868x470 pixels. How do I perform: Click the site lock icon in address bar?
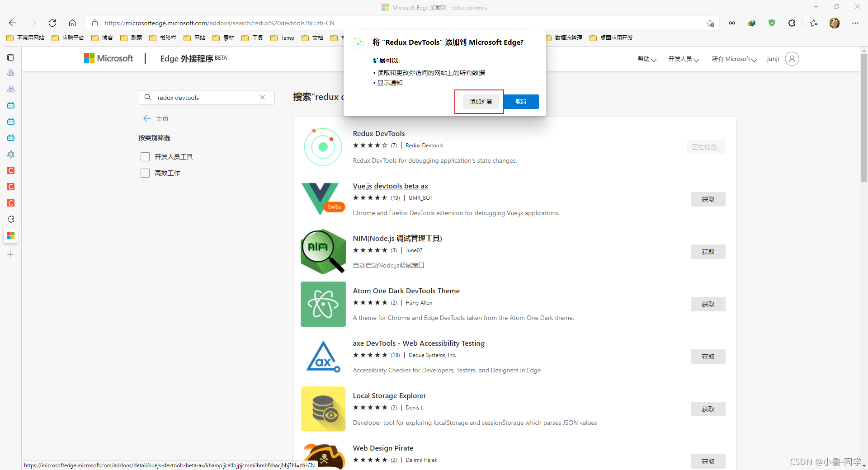point(95,23)
